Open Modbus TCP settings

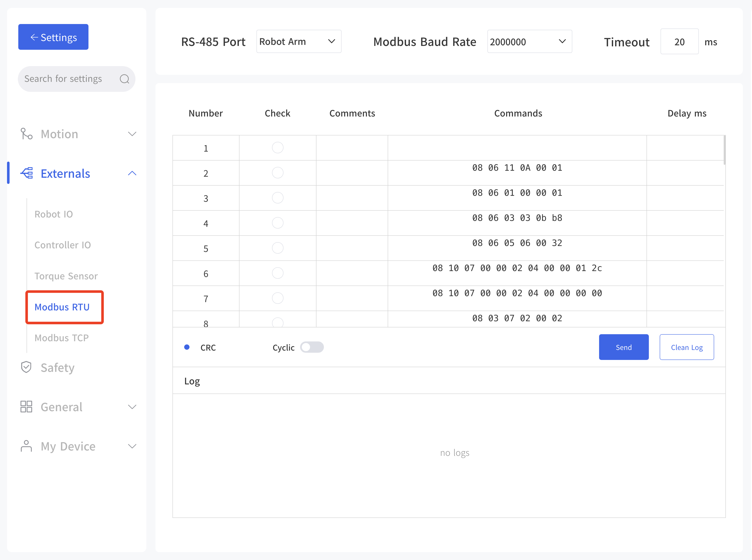tap(61, 338)
